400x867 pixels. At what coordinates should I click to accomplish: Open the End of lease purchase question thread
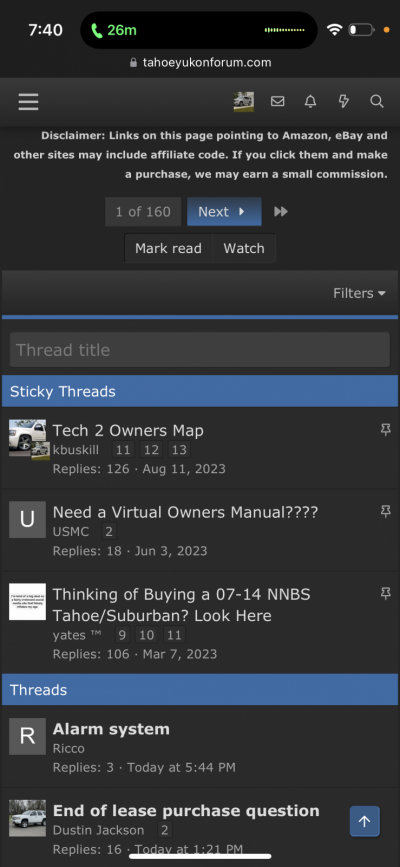186,811
